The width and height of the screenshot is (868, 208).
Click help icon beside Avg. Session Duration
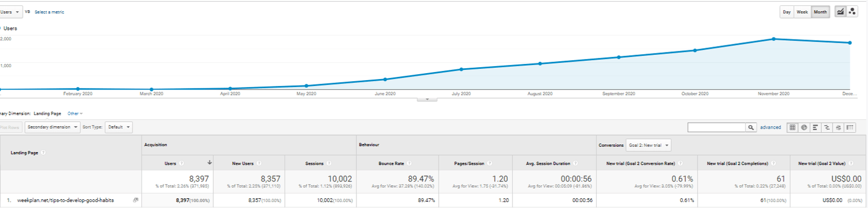[x=575, y=163]
